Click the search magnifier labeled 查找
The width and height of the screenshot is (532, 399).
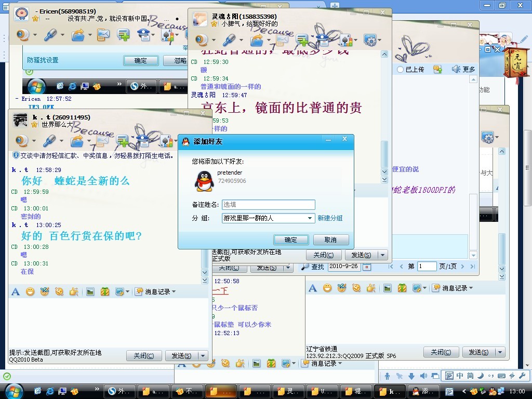[312, 267]
